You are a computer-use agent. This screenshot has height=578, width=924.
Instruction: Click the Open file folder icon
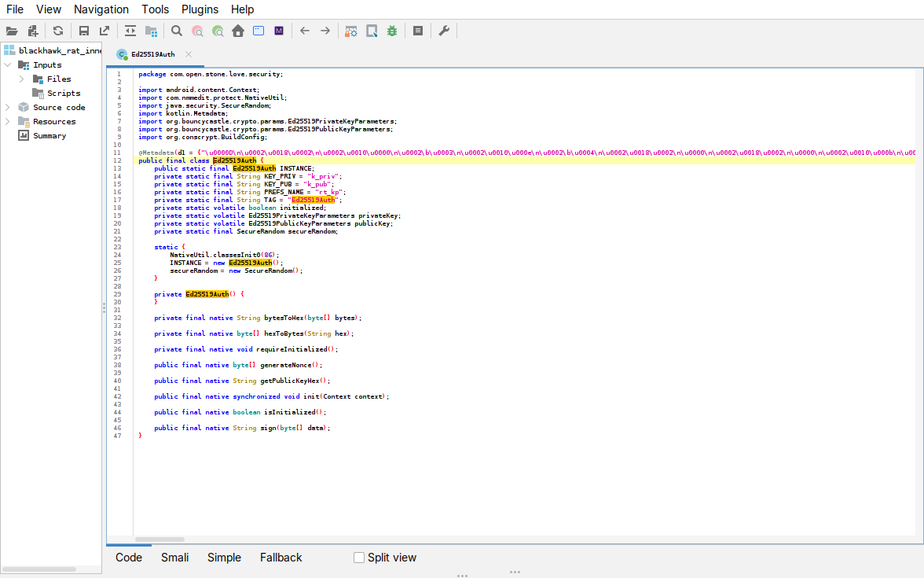point(12,31)
